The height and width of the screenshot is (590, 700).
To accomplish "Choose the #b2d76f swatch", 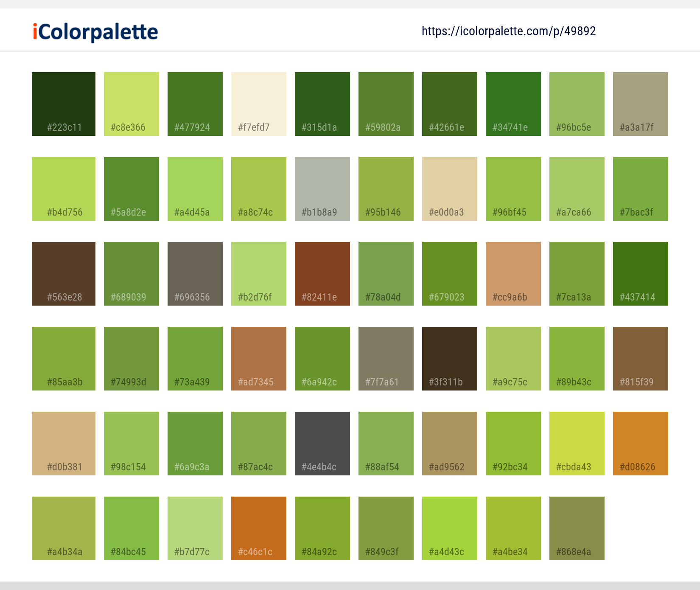I will tap(259, 274).
